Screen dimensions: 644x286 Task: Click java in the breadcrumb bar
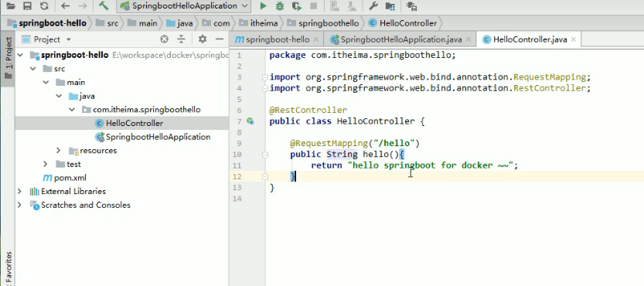tap(179, 23)
